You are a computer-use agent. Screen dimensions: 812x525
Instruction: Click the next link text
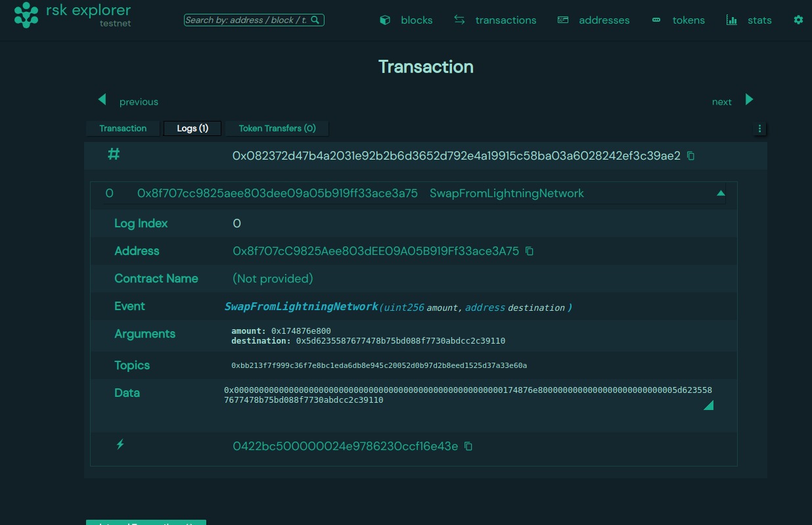(x=721, y=102)
